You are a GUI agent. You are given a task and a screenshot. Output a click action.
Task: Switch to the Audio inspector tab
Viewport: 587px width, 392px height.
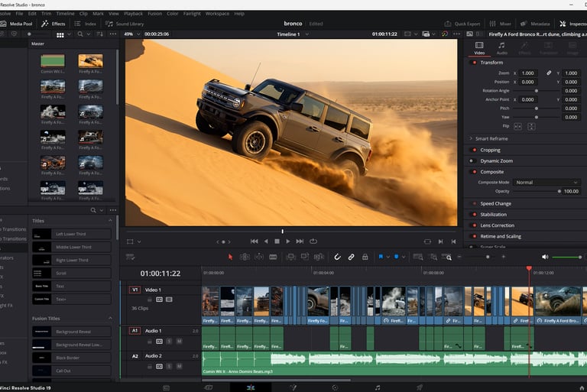click(501, 47)
